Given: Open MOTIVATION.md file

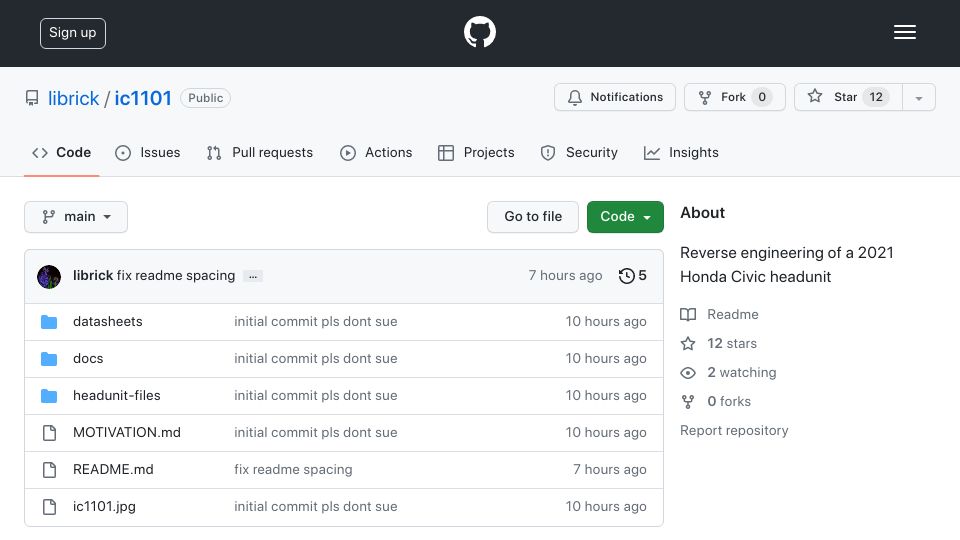Looking at the screenshot, I should point(127,432).
